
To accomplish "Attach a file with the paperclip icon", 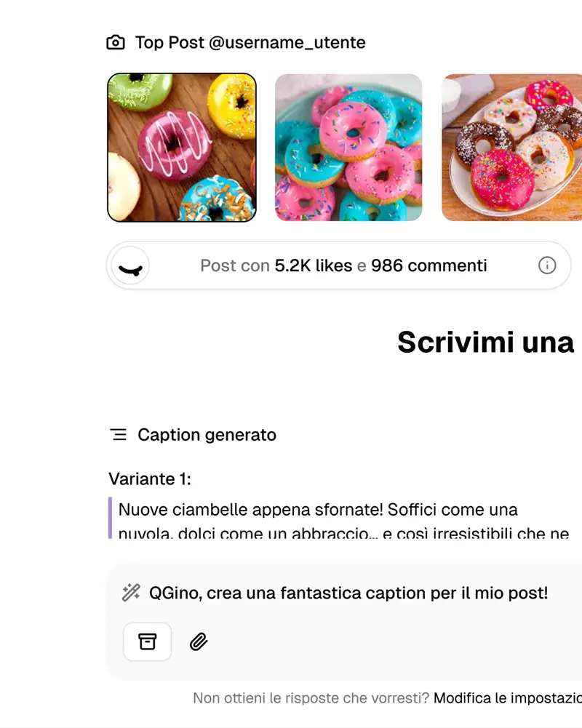I will coord(199,641).
